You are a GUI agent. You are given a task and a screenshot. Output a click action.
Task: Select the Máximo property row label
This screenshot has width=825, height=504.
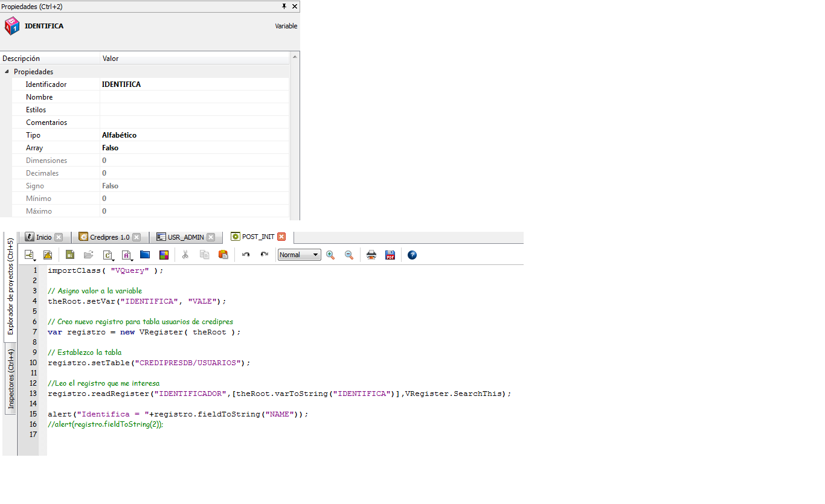[x=39, y=211]
